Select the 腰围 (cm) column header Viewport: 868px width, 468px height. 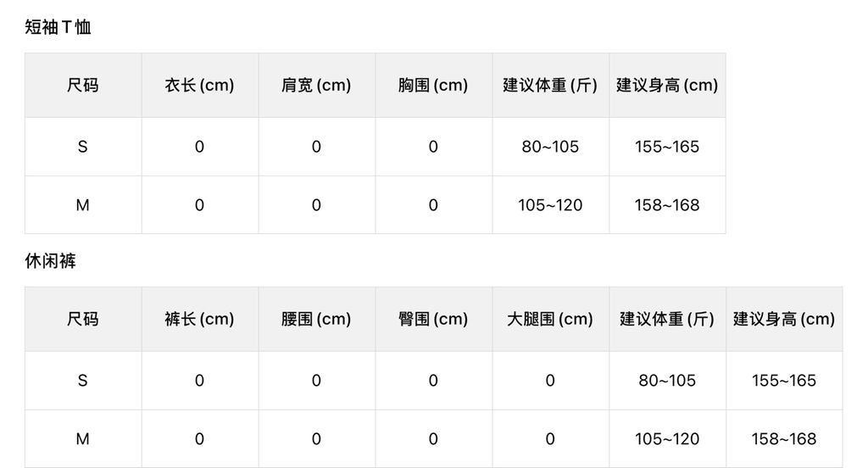pos(316,319)
